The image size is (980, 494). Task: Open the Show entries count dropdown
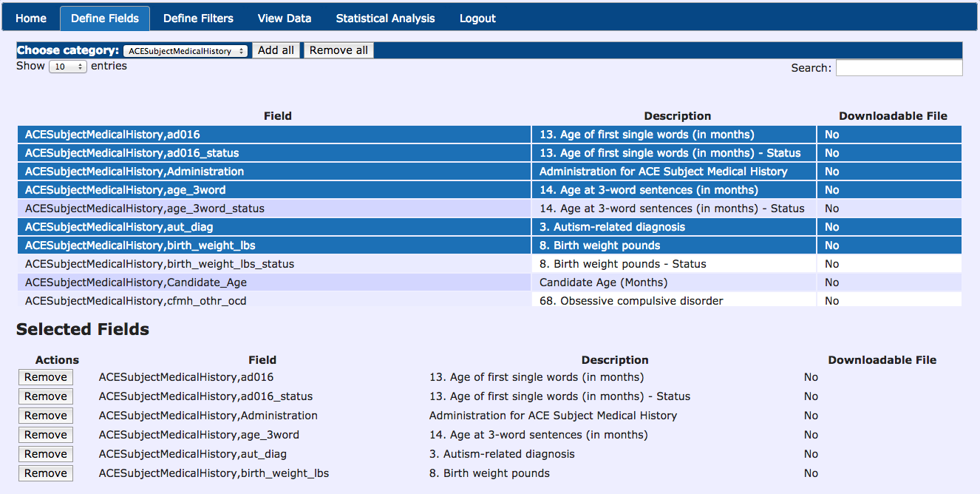(68, 67)
